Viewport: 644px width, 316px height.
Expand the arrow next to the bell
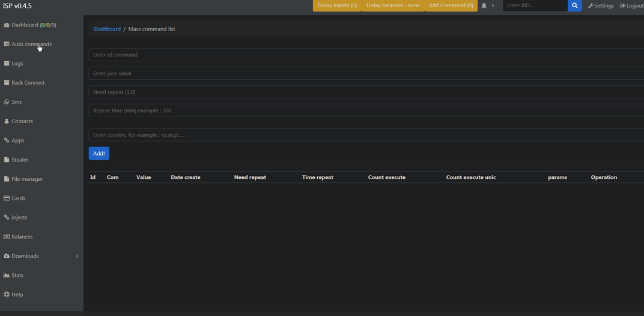493,6
